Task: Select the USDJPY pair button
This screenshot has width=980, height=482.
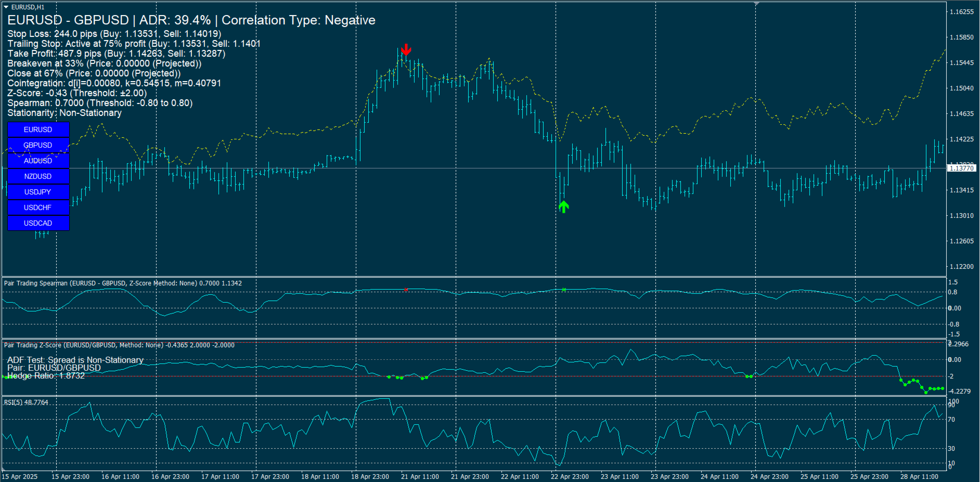Action: [x=37, y=192]
